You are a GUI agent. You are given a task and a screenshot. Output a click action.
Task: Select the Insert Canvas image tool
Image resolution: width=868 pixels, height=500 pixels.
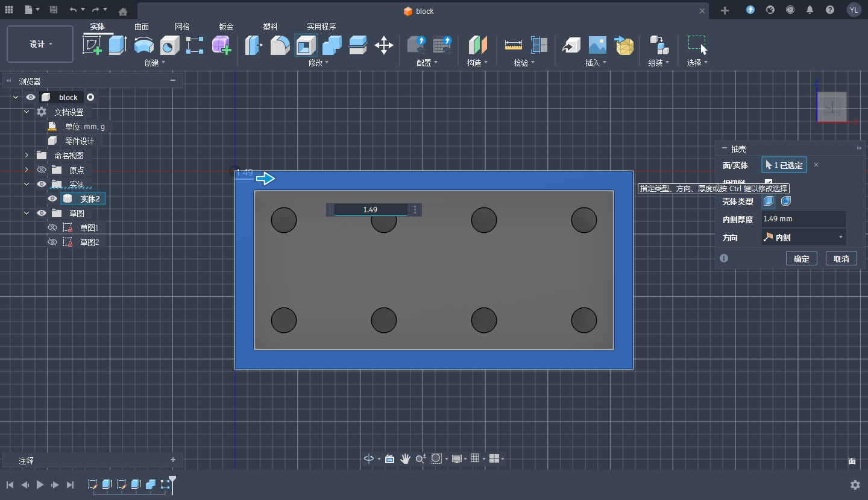597,45
